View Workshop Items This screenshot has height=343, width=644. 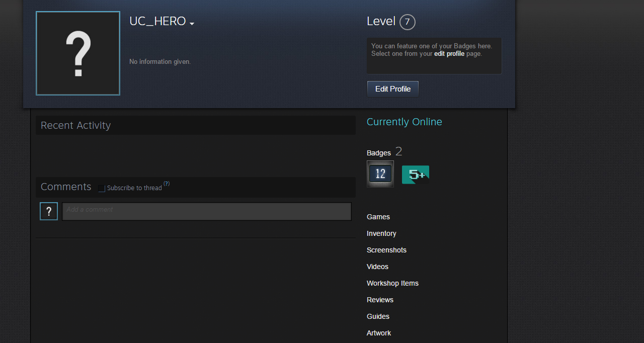coord(392,283)
